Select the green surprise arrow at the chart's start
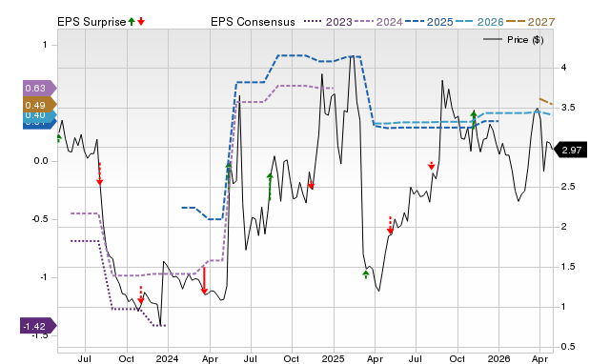Image resolution: width=610 pixels, height=364 pixels. [59, 138]
